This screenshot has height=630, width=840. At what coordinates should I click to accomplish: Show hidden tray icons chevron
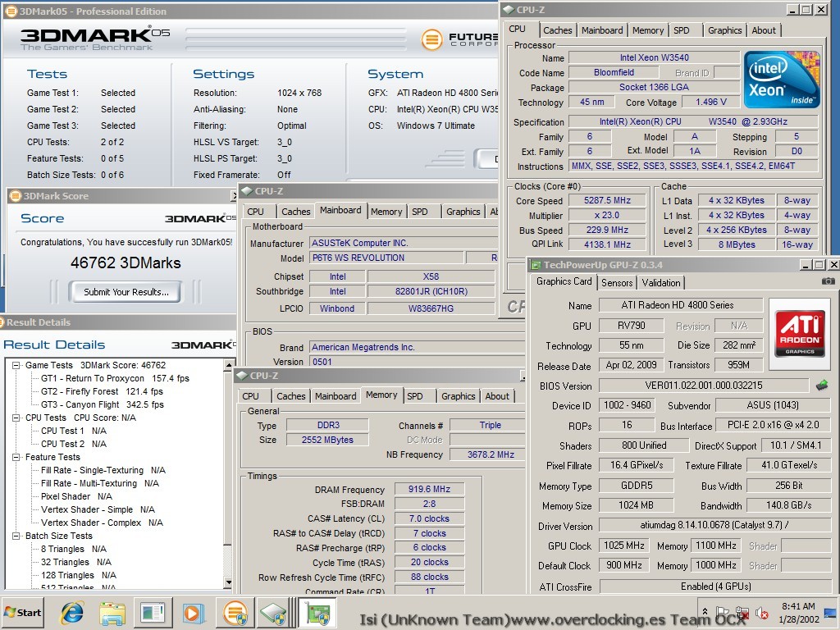point(705,612)
